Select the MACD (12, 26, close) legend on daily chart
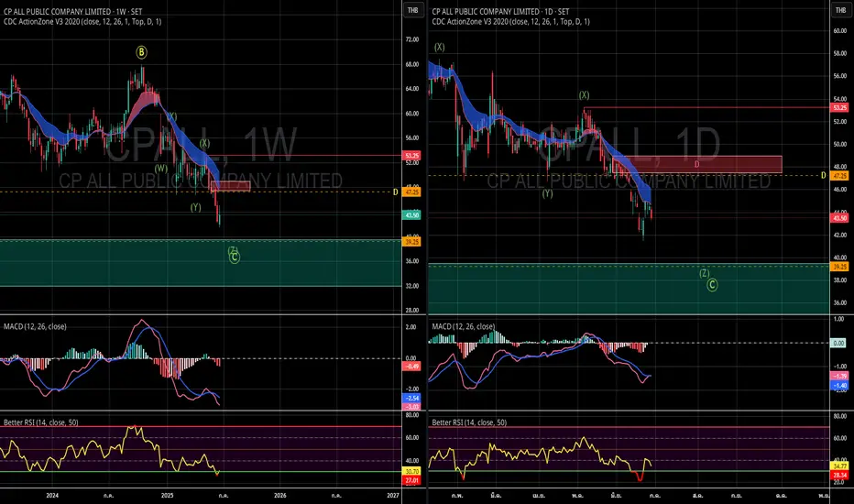 click(464, 326)
